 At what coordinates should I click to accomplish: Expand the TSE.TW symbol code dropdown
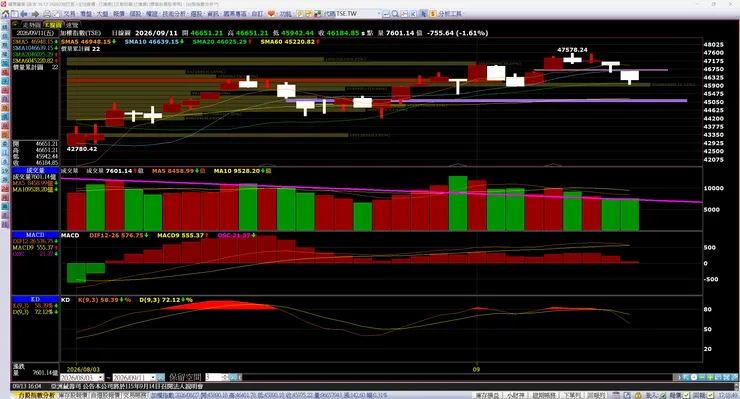pyautogui.click(x=378, y=14)
